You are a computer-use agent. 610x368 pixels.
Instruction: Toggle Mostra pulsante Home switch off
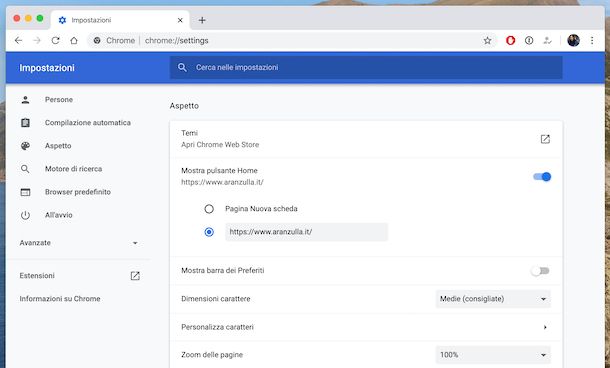[x=542, y=177]
